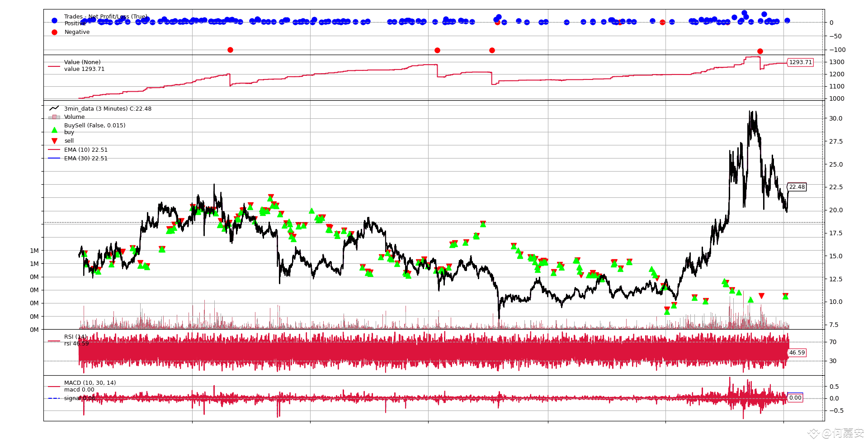Click the 15.0 price axis tick

(x=836, y=256)
